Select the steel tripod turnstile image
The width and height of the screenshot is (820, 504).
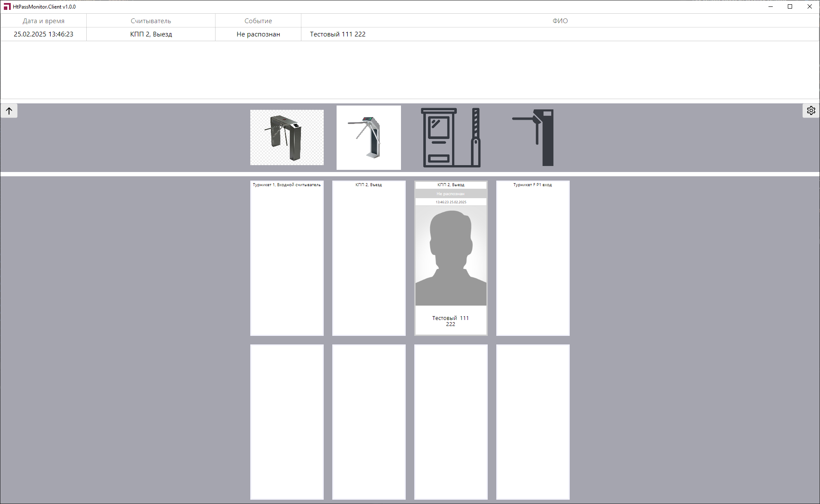pos(287,137)
